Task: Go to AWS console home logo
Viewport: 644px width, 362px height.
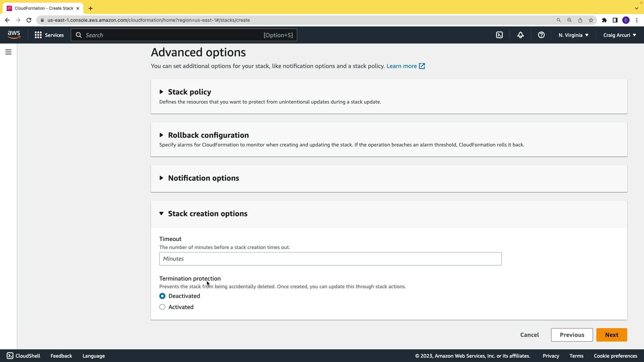Action: 14,35
